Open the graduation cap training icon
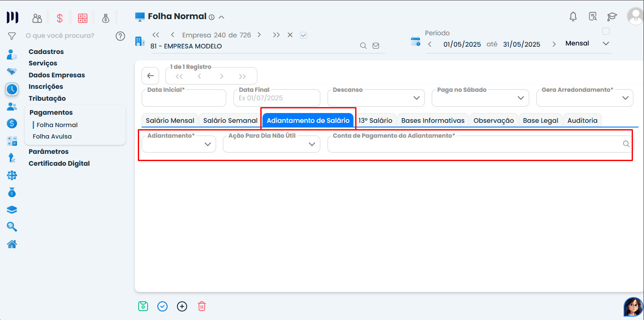 click(x=612, y=17)
